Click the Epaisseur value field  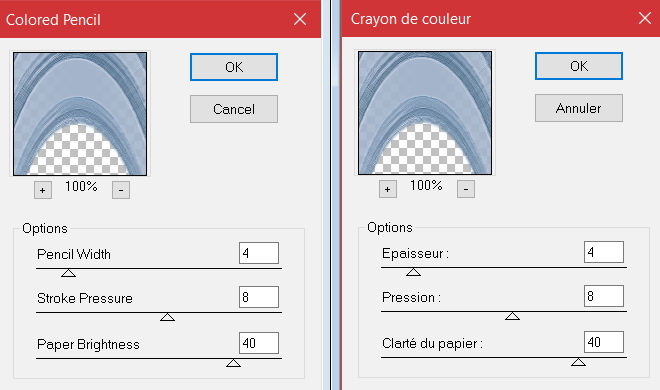pos(604,252)
